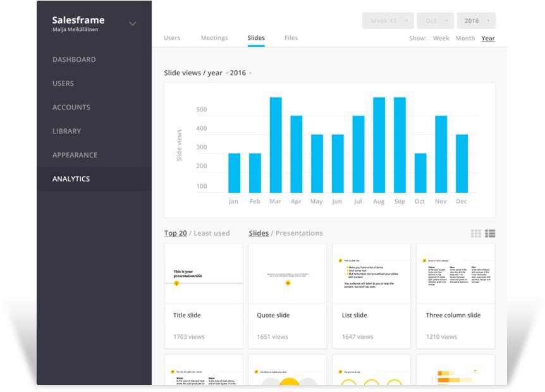Click the Aug bar in chart

[x=379, y=145]
